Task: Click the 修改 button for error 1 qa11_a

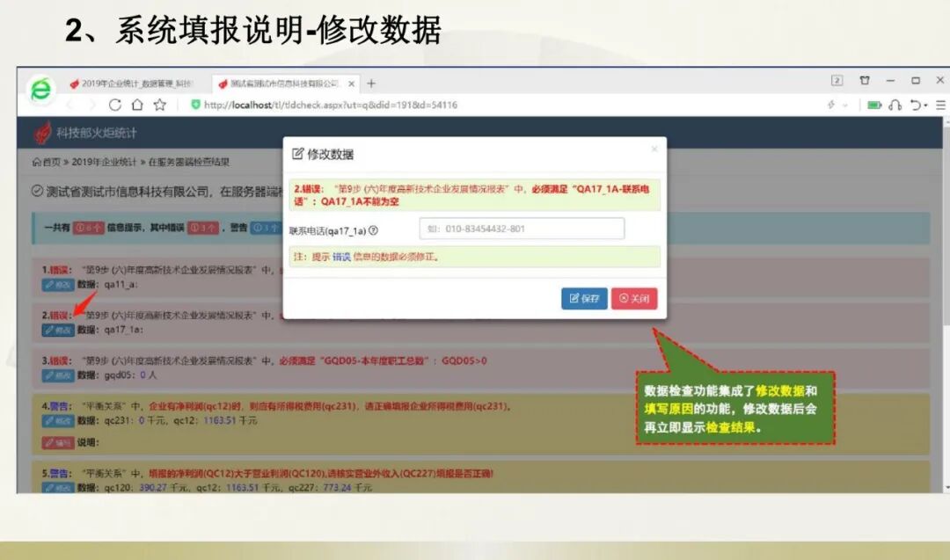Action: click(x=57, y=285)
